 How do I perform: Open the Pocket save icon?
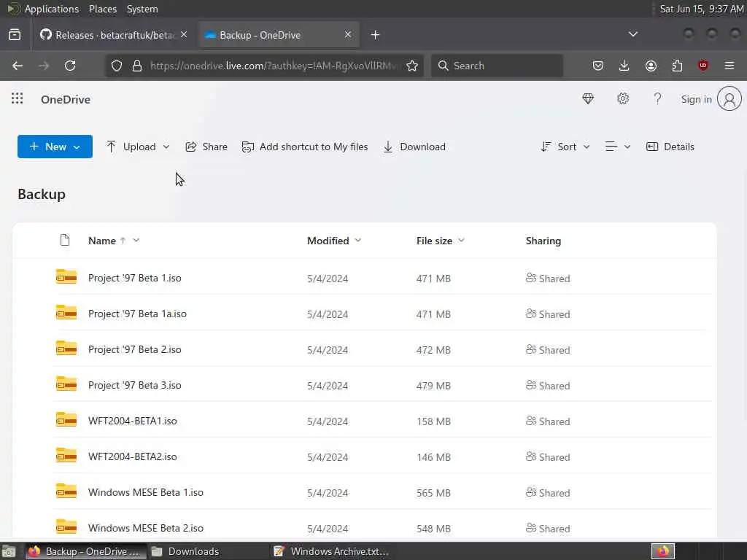(x=598, y=66)
